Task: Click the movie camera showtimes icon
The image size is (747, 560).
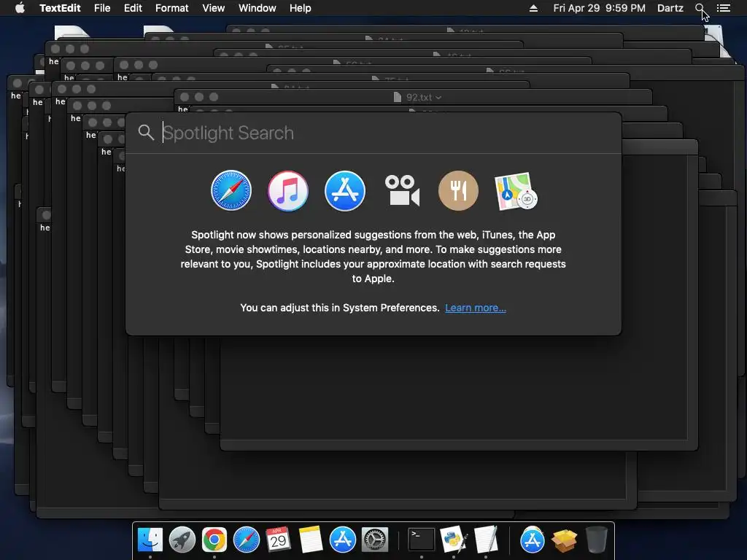Action: tap(402, 190)
